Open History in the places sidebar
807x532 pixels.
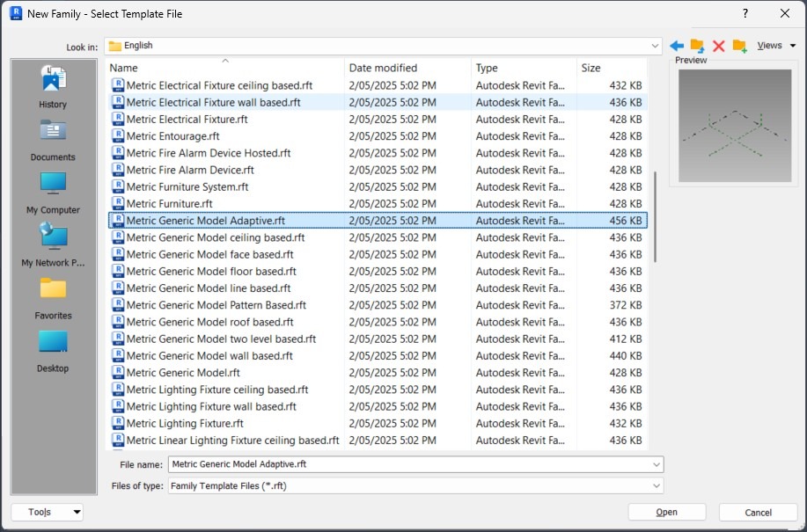[x=53, y=87]
